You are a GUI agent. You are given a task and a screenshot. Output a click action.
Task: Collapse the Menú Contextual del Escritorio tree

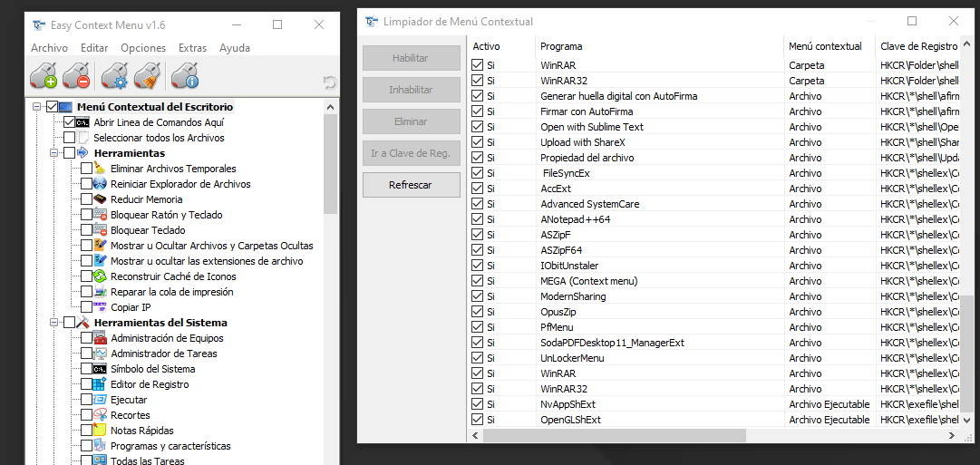click(37, 107)
